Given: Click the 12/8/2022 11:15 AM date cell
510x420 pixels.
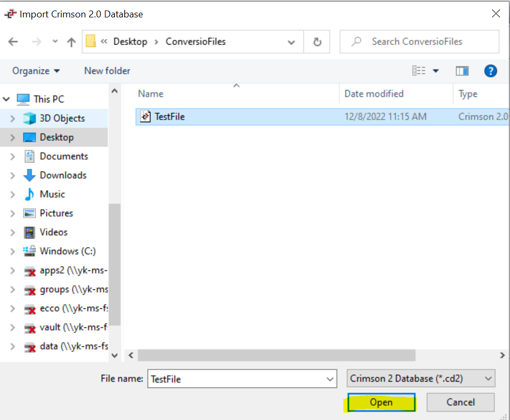Looking at the screenshot, I should pyautogui.click(x=385, y=116).
